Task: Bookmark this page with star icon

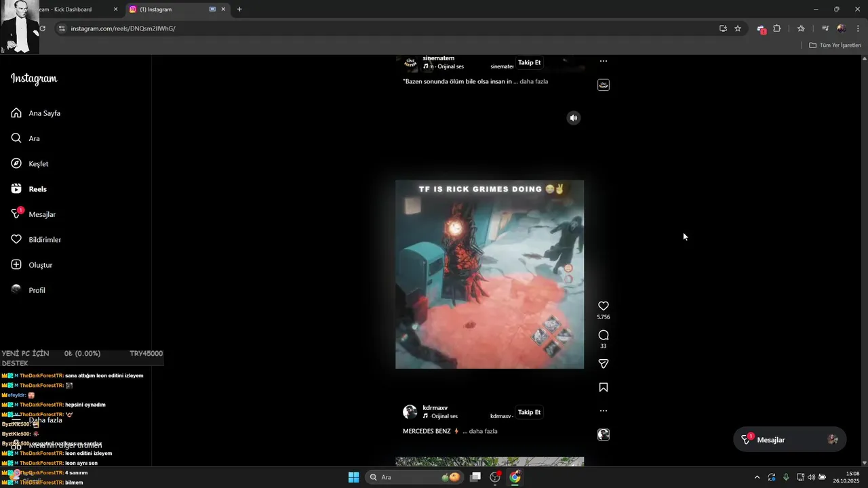Action: (738, 28)
